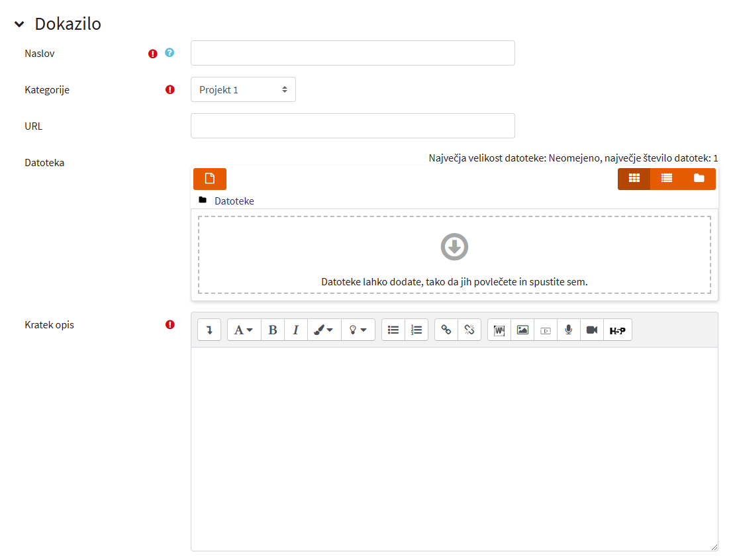Switch file view to detailed list
Screen dimensions: 733x560
pos(667,179)
